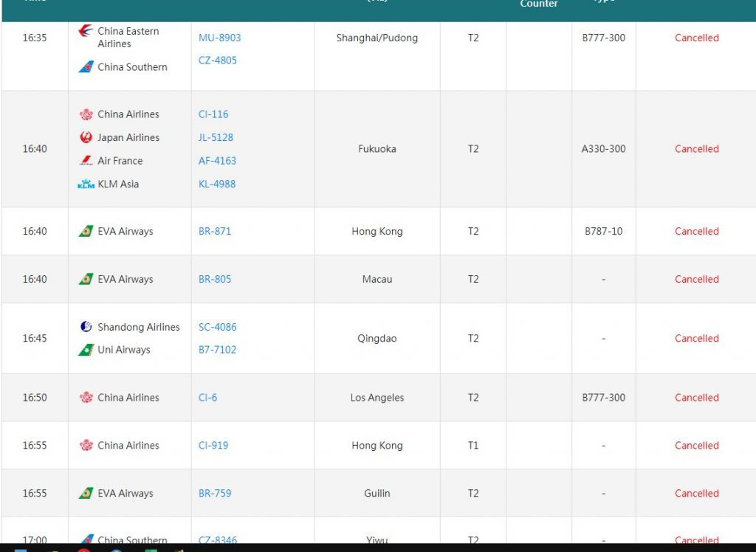Click the 16:45 departure time
756x552 pixels.
[x=35, y=339]
